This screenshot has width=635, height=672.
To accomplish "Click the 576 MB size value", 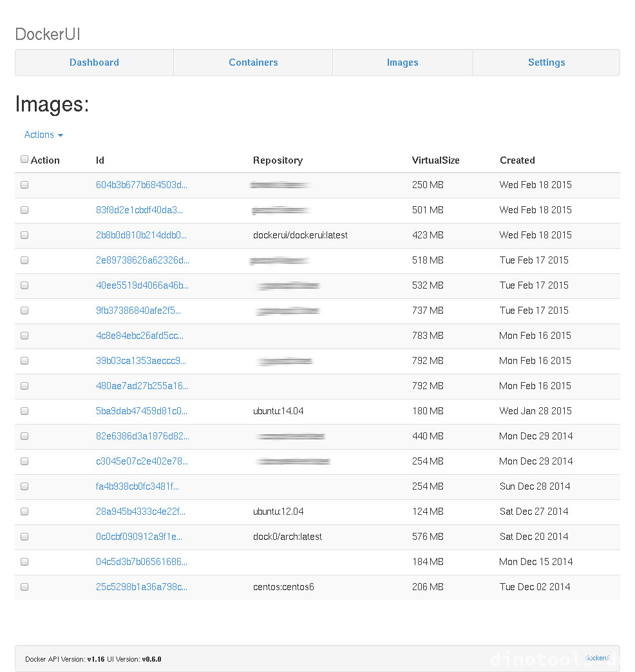I will 428,537.
